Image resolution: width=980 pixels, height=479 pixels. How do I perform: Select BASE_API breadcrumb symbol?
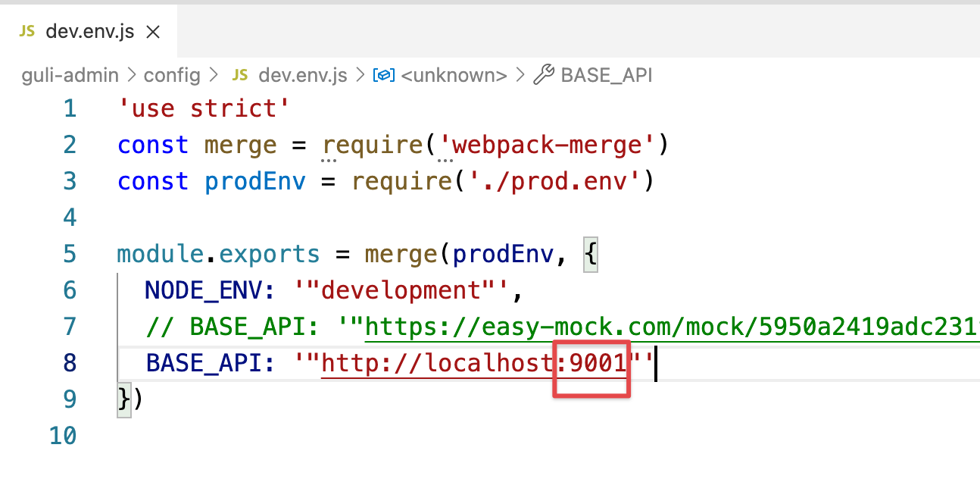[606, 75]
